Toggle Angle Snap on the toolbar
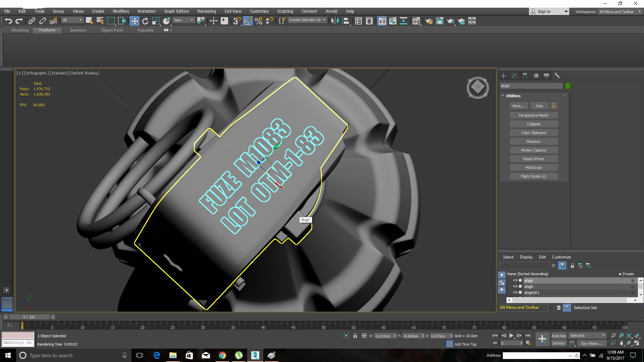 (x=248, y=21)
